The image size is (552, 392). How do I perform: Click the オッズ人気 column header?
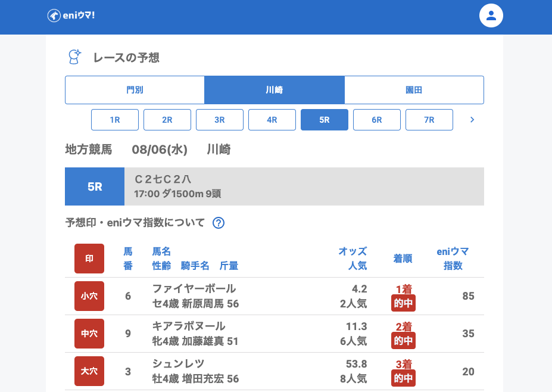(353, 259)
